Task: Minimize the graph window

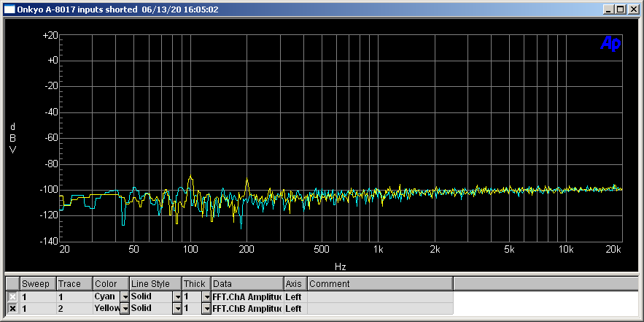Action: [610, 9]
